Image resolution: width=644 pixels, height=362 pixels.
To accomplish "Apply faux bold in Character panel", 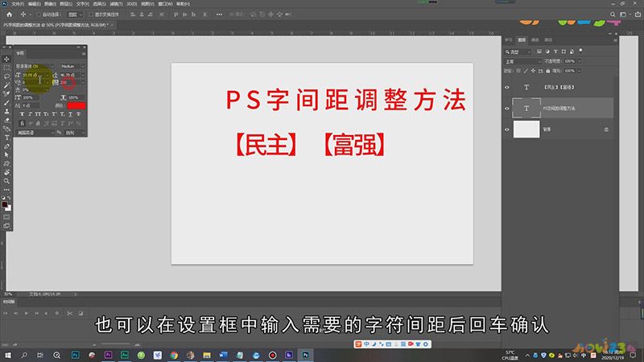I will (23, 114).
